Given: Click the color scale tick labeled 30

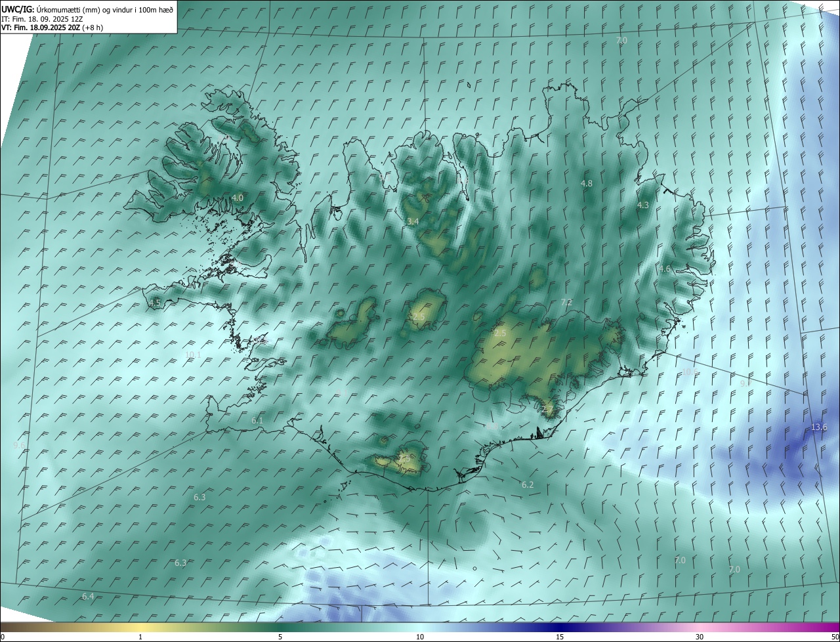Looking at the screenshot, I should [700, 637].
